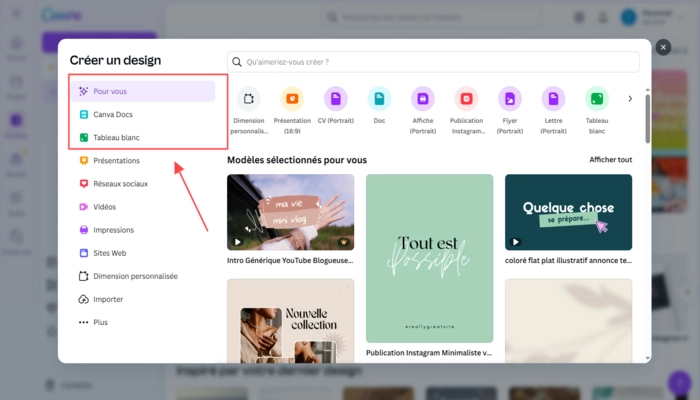Show more design types with right chevron

630,99
